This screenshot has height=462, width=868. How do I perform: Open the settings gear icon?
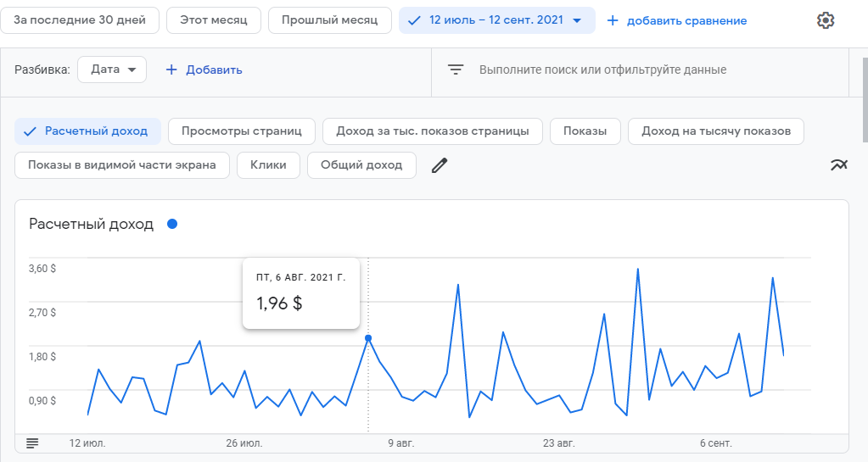pos(826,20)
